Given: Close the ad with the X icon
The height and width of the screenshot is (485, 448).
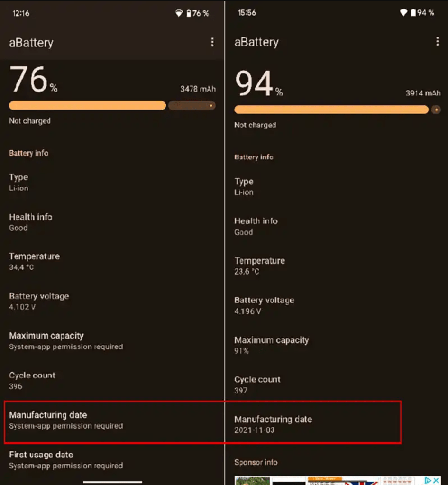Looking at the screenshot, I should coord(436,480).
